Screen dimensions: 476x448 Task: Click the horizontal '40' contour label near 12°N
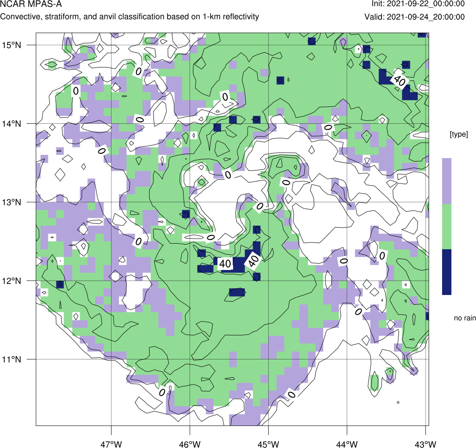225,264
